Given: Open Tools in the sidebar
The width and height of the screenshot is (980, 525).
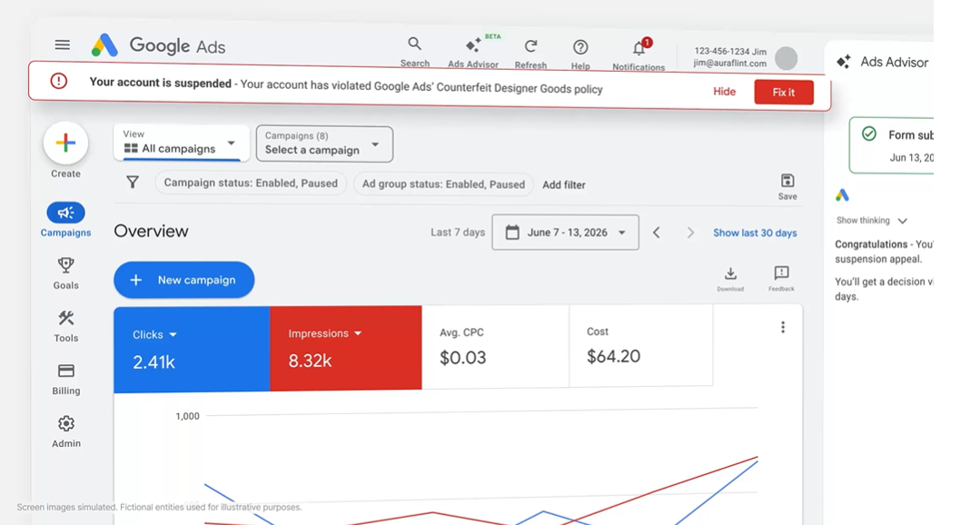Looking at the screenshot, I should [65, 326].
